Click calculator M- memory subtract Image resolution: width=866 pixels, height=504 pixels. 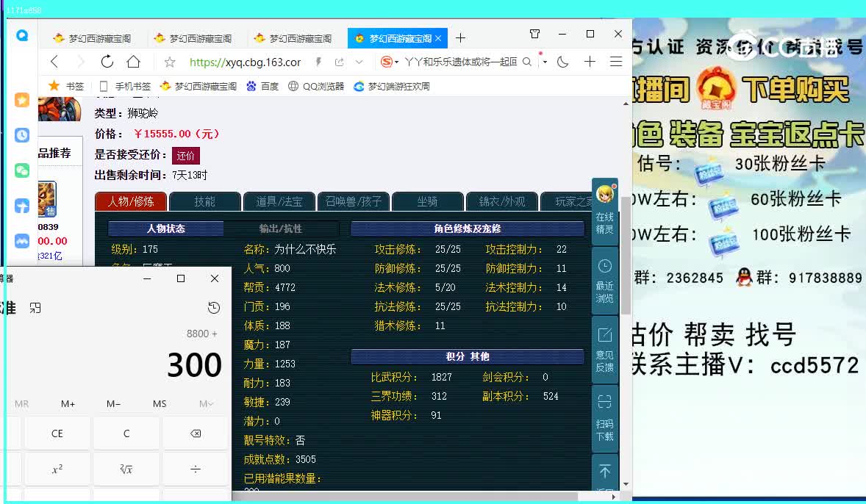point(114,404)
